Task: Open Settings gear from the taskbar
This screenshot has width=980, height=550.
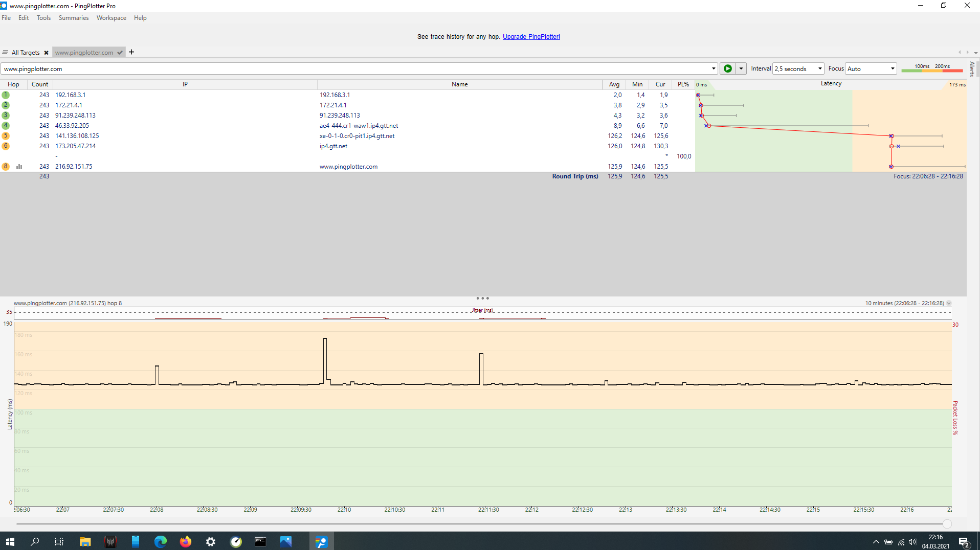Action: point(210,541)
